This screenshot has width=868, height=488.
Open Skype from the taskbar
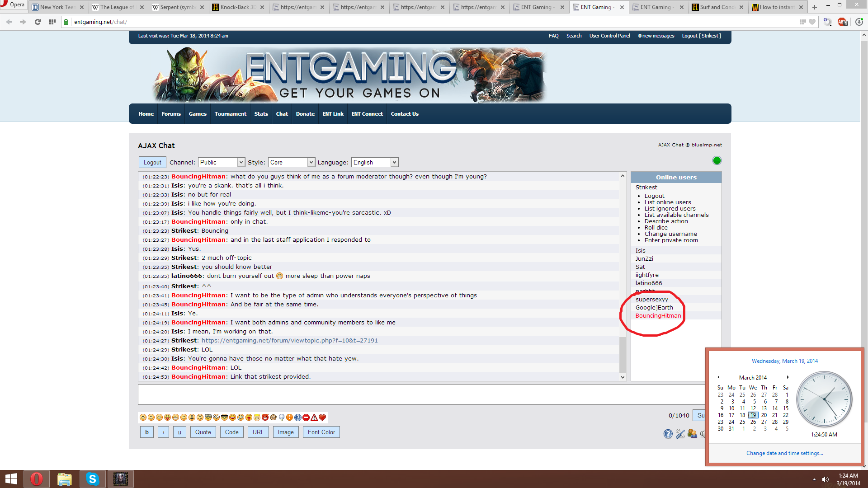(x=93, y=479)
